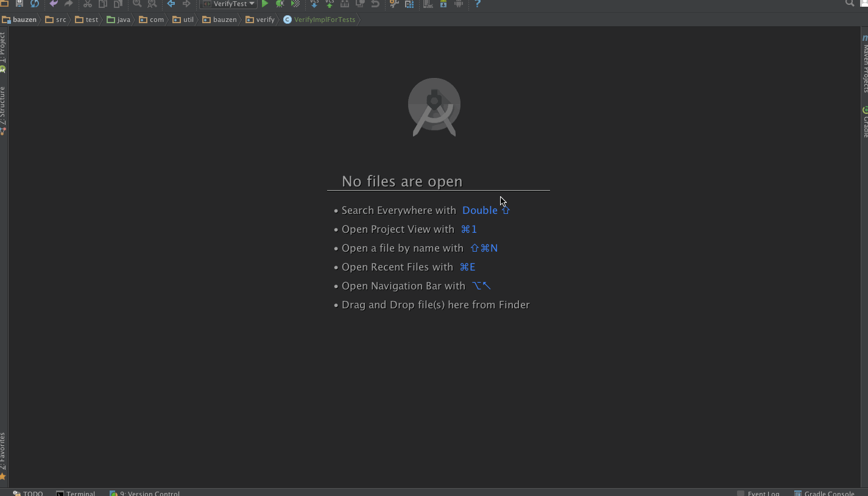
Task: Click the VCS update project icon
Action: pyautogui.click(x=314, y=4)
